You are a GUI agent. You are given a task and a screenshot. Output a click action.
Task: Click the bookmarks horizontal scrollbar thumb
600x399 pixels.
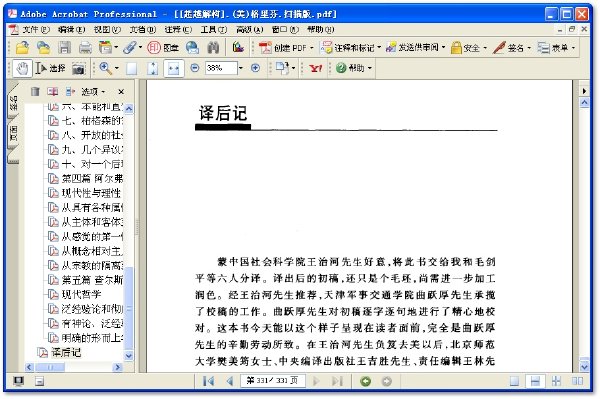click(51, 367)
